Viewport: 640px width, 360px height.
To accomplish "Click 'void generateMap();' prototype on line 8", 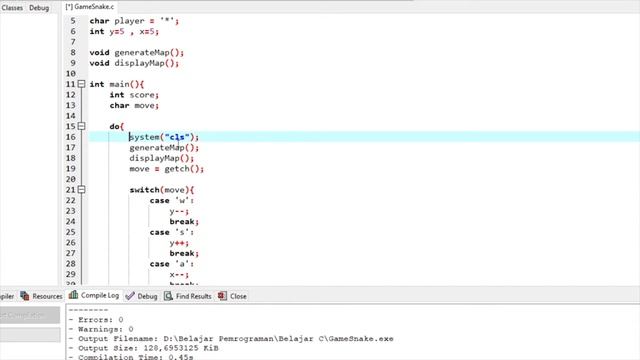I will [137, 53].
